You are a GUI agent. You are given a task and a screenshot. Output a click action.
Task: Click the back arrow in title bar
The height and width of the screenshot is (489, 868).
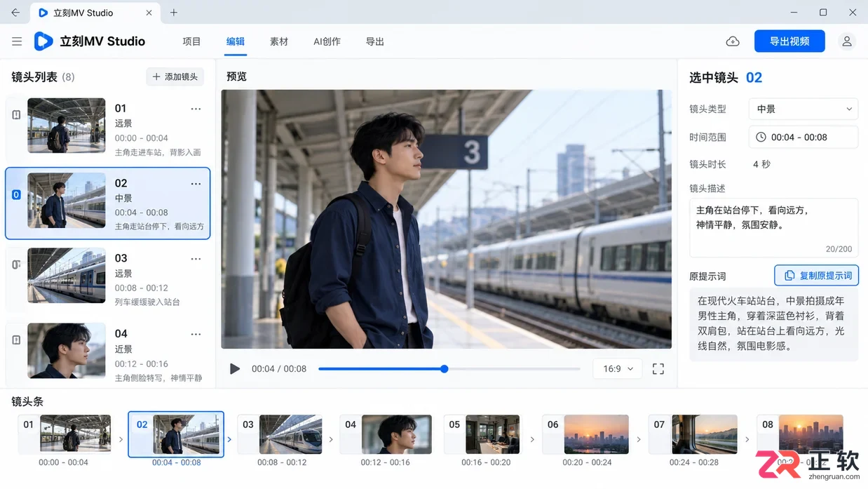15,13
